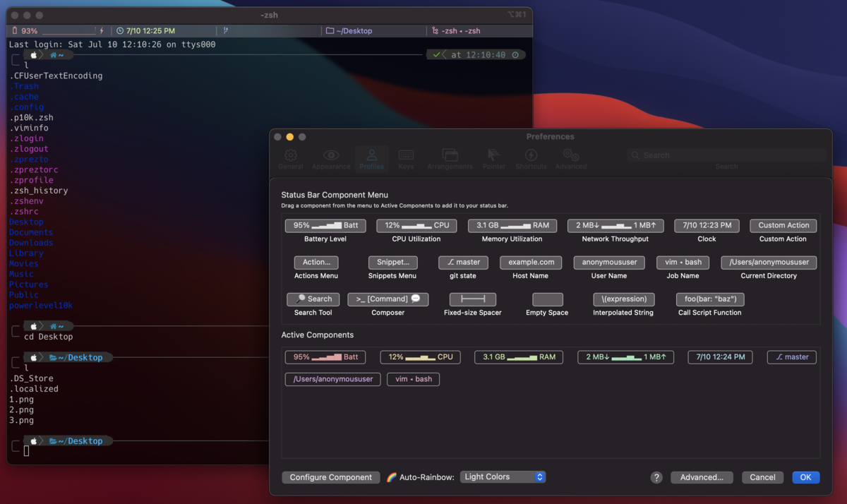Select active git master component

point(792,357)
